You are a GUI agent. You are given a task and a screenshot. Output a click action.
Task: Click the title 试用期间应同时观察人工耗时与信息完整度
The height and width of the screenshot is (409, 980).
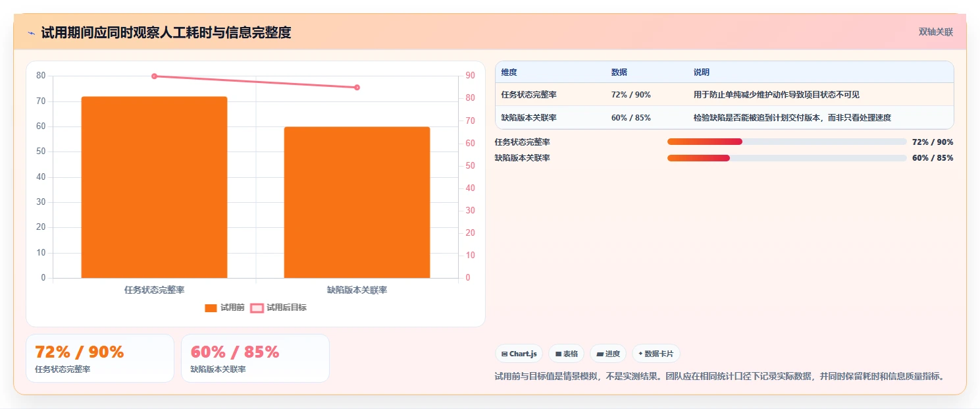click(166, 32)
